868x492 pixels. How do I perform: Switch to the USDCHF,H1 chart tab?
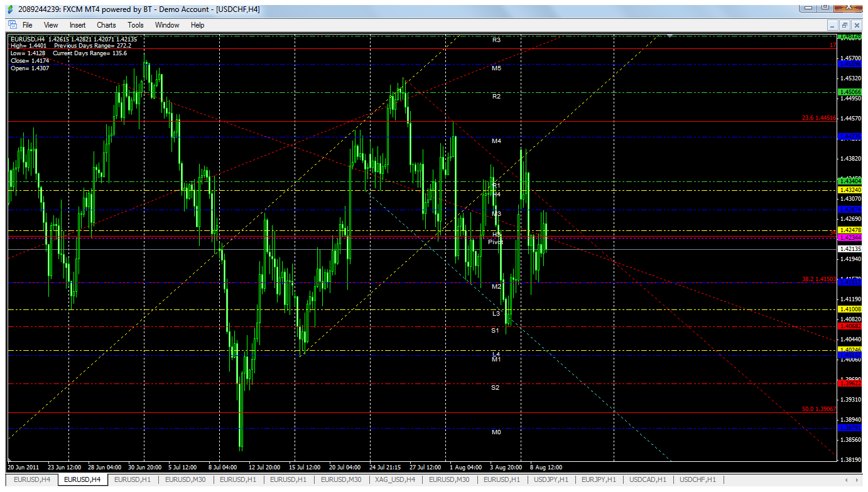698,480
